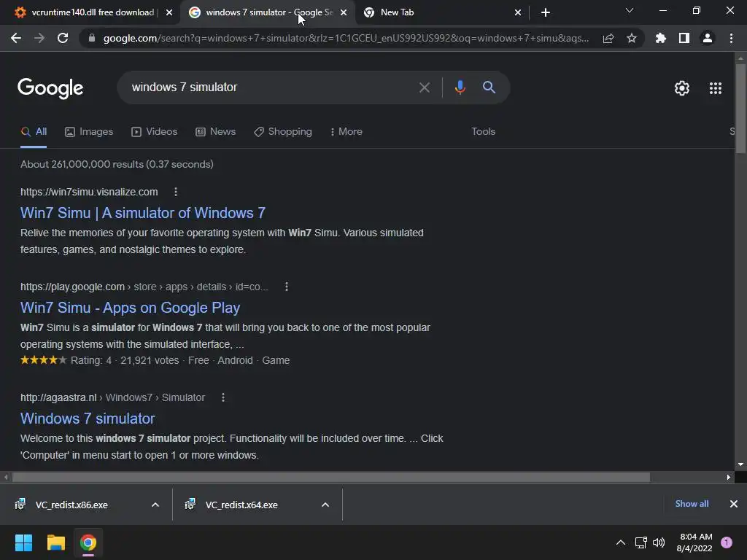Bookmark this page with the star icon
747x560 pixels.
pos(632,38)
